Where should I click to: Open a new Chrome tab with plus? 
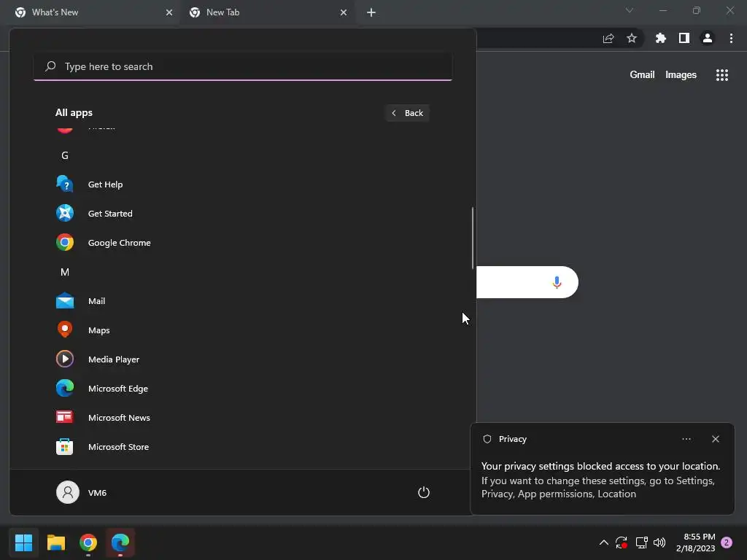[371, 12]
